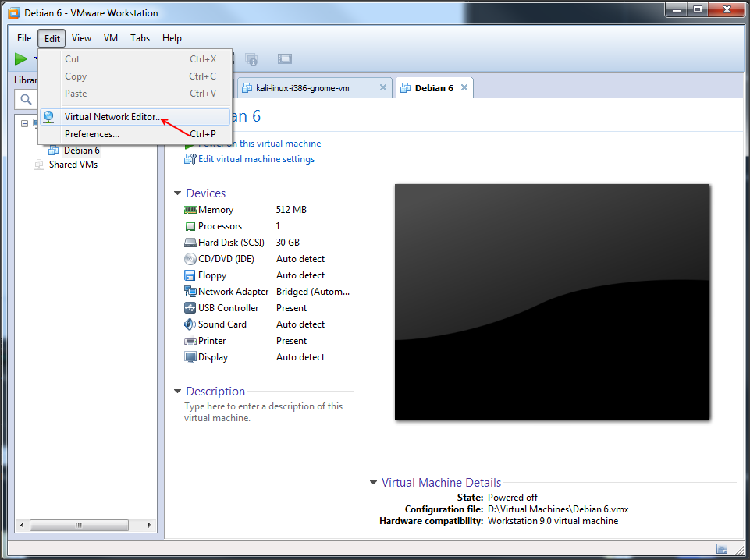Click the Hard Disk device icon
The image size is (750, 560).
click(190, 243)
